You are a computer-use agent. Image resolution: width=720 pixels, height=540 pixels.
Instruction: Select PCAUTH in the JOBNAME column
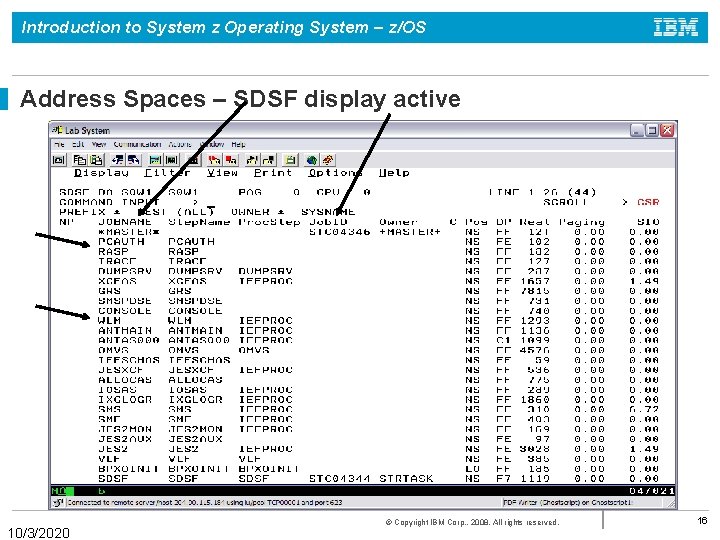[x=121, y=242]
